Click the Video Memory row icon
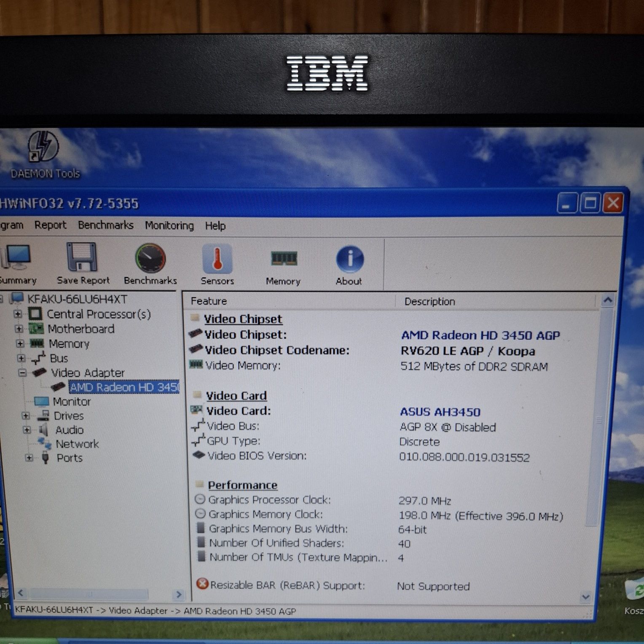 click(x=196, y=364)
